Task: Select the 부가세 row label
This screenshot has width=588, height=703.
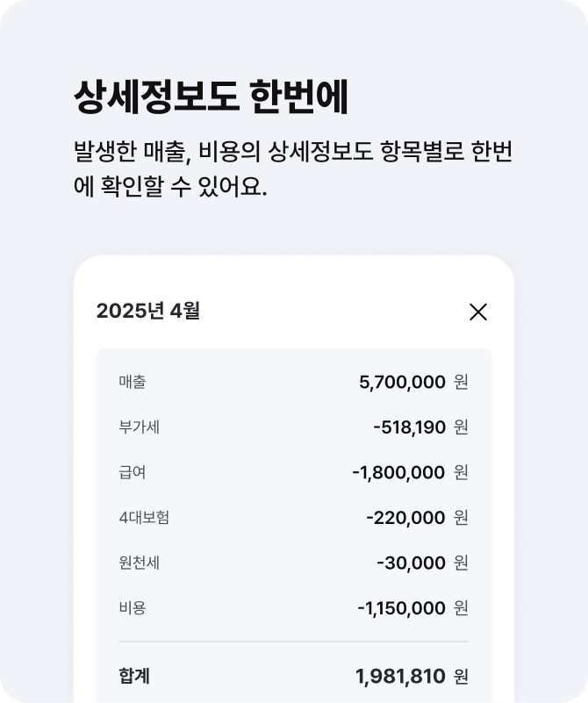Action: pos(139,427)
